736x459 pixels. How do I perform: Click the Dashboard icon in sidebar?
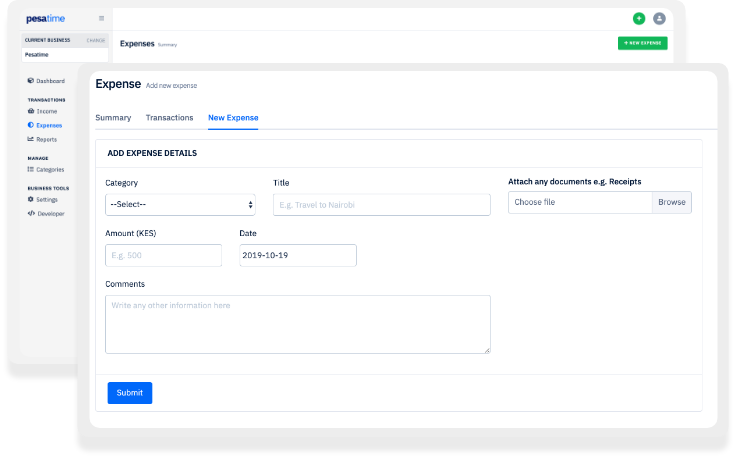[31, 81]
